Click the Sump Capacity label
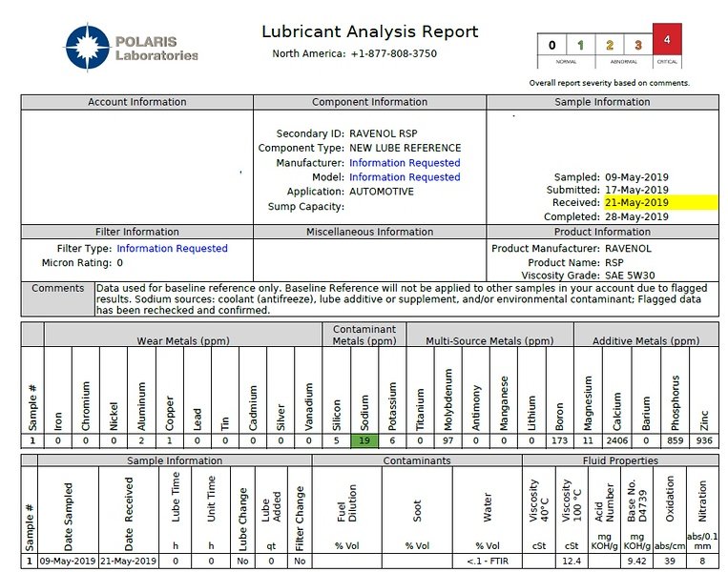The height and width of the screenshot is (572, 728). (x=306, y=207)
